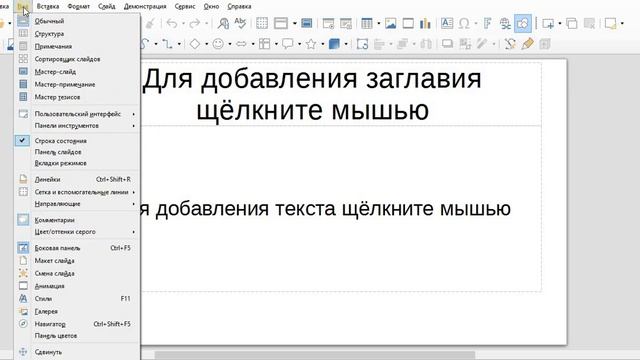Insert a chart via toolbar icon
The image size is (640, 360).
425,24
